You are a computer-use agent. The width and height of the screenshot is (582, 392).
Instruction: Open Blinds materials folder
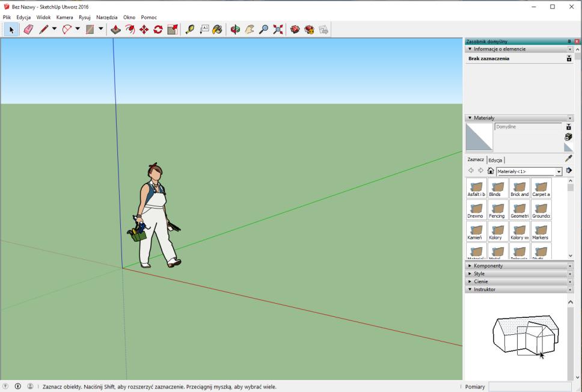pos(498,188)
